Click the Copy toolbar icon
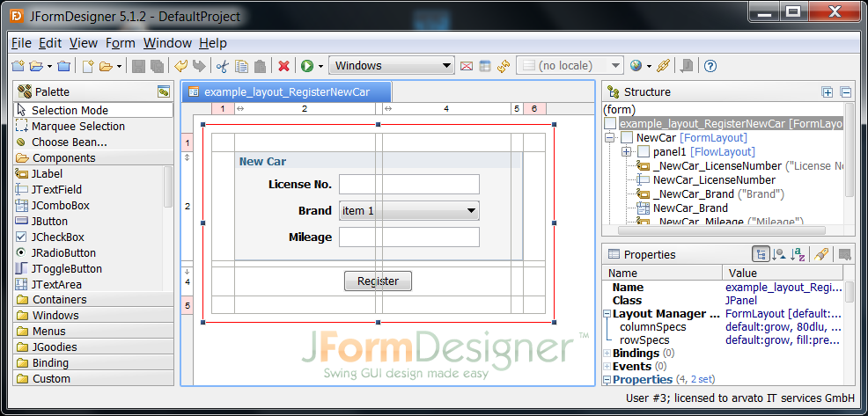The image size is (868, 416). [x=241, y=66]
